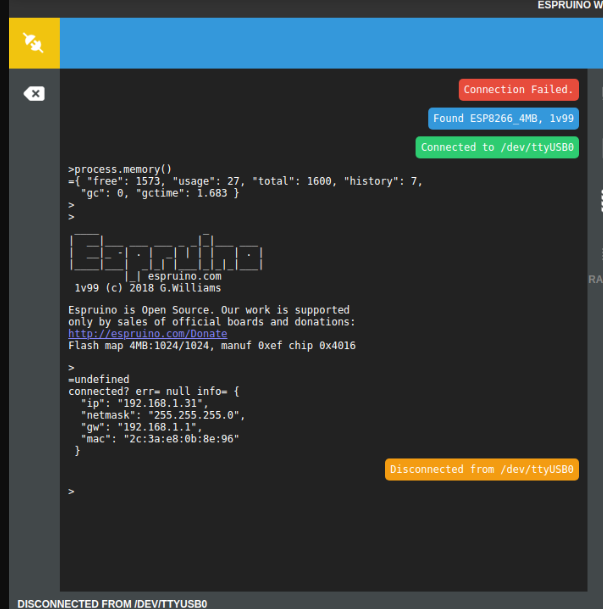Click the last terminal prompt line
Screen dimensions: 603x609
click(71, 492)
